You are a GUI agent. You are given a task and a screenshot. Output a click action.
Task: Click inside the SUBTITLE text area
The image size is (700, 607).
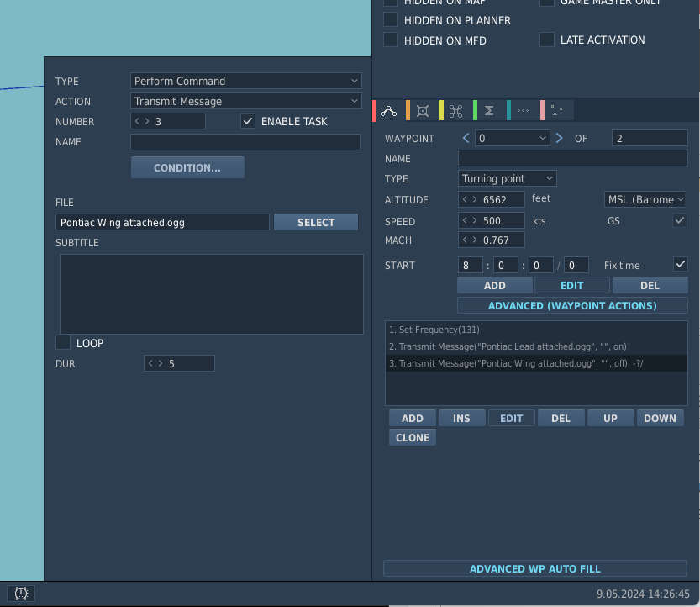(212, 294)
